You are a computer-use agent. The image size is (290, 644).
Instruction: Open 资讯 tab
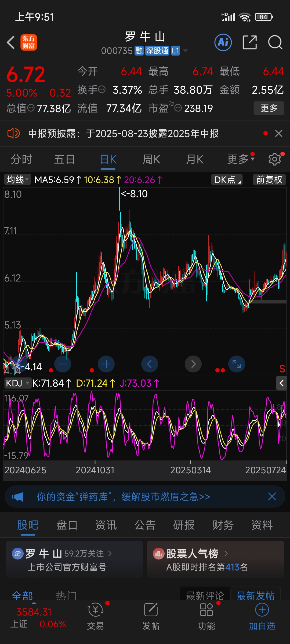[x=106, y=525]
